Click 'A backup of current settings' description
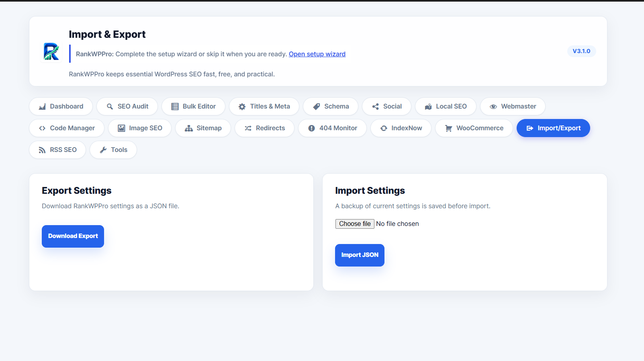Screen dimensions: 644x361 pos(413,206)
